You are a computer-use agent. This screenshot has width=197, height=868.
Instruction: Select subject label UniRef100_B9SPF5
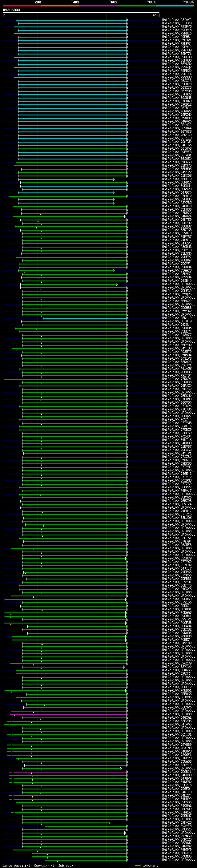[x=177, y=30]
